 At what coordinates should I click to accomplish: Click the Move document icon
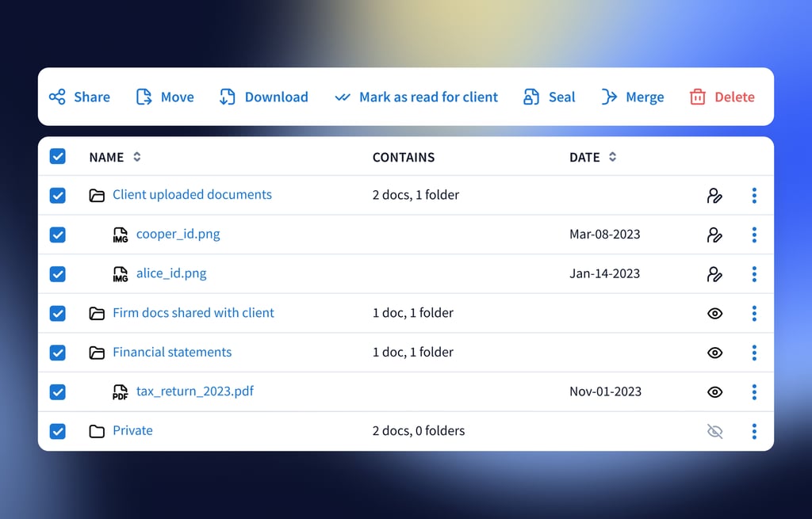(144, 97)
